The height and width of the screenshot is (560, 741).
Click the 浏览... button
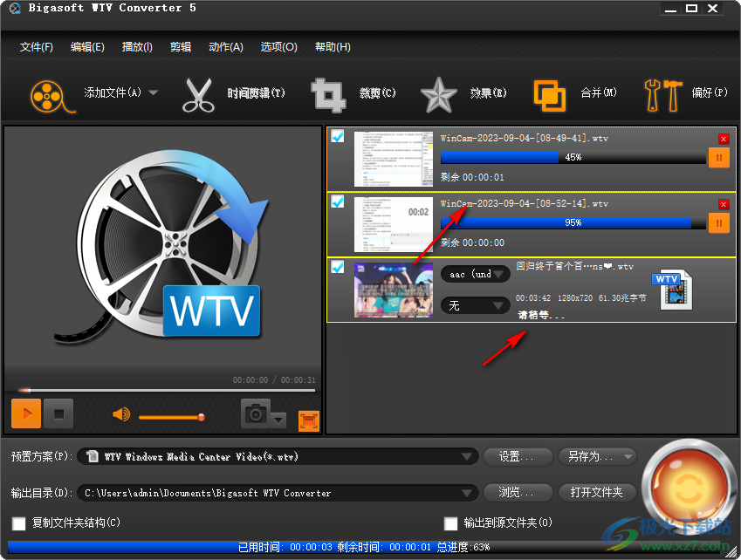point(518,493)
